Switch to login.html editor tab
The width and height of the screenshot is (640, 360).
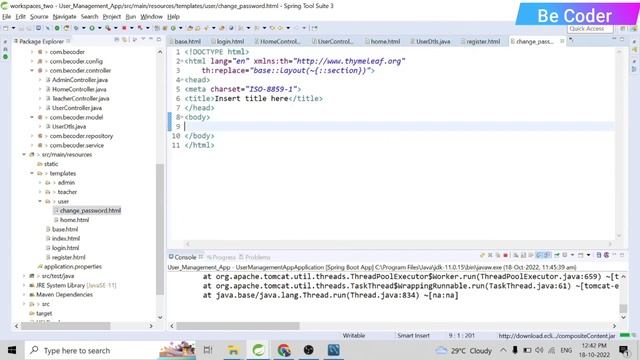tap(227, 42)
